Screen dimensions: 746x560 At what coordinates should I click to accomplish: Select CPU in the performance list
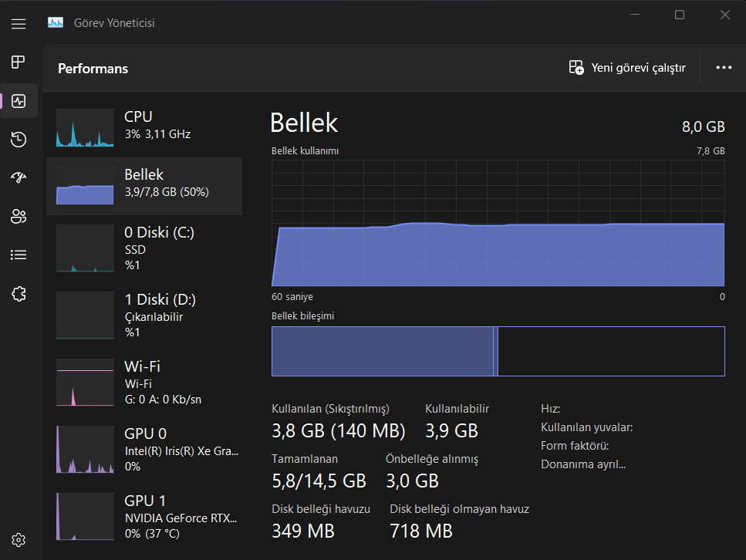click(144, 127)
